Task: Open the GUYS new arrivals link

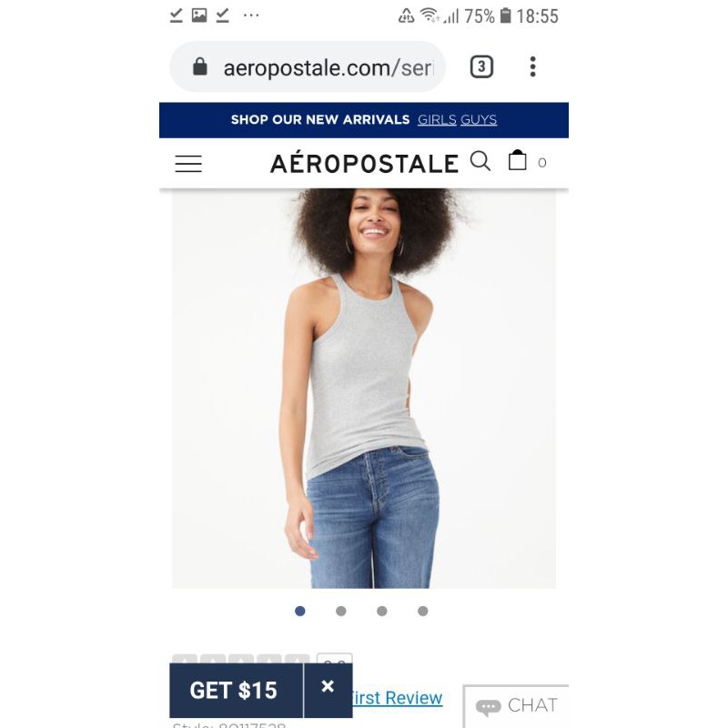Action: click(x=479, y=120)
